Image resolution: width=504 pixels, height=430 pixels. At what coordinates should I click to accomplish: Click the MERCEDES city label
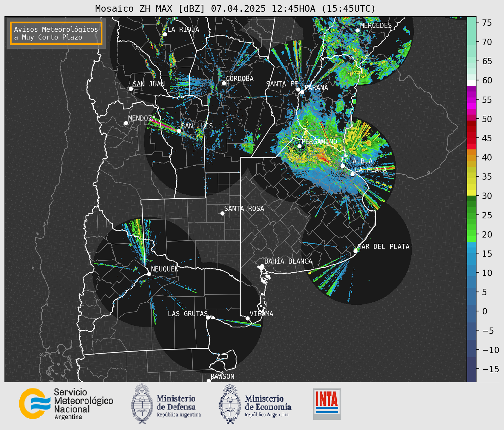pos(376,26)
